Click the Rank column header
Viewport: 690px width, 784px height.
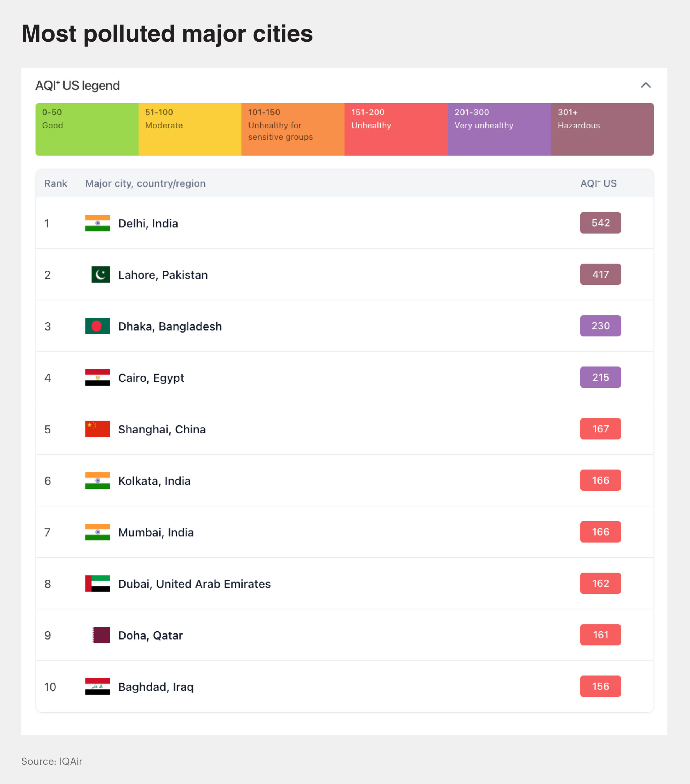point(56,183)
